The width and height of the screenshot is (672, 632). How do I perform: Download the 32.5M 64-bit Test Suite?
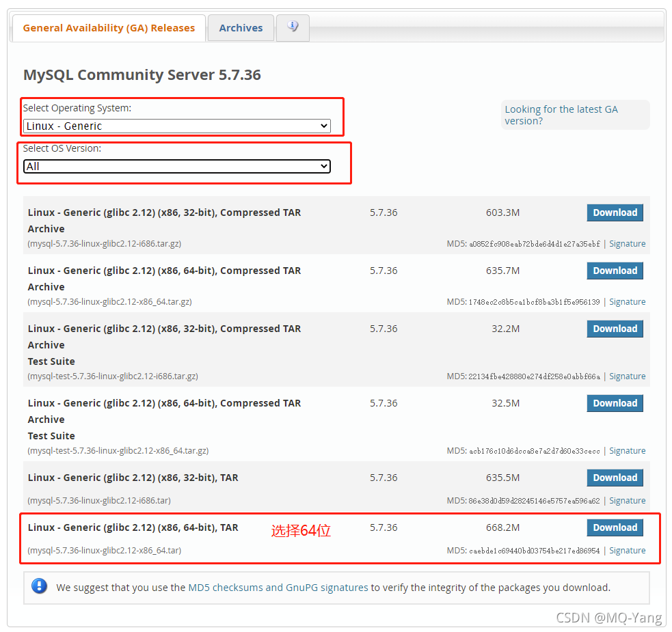pos(615,403)
